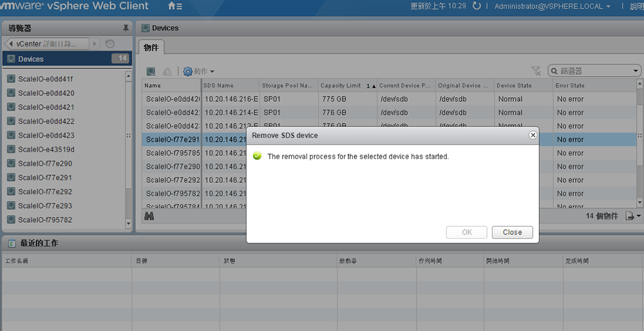Click the table scrollbar down arrow
This screenshot has width=644, height=331.
click(x=639, y=202)
